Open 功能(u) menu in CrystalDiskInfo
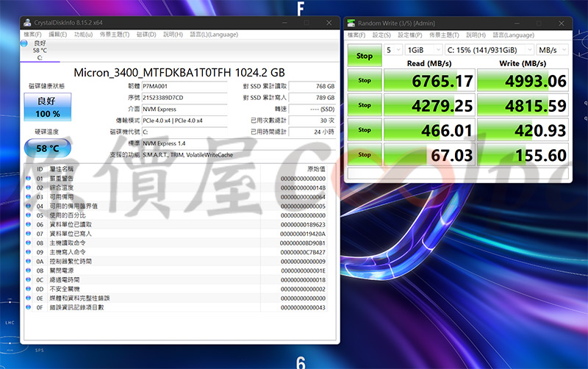 [84, 34]
